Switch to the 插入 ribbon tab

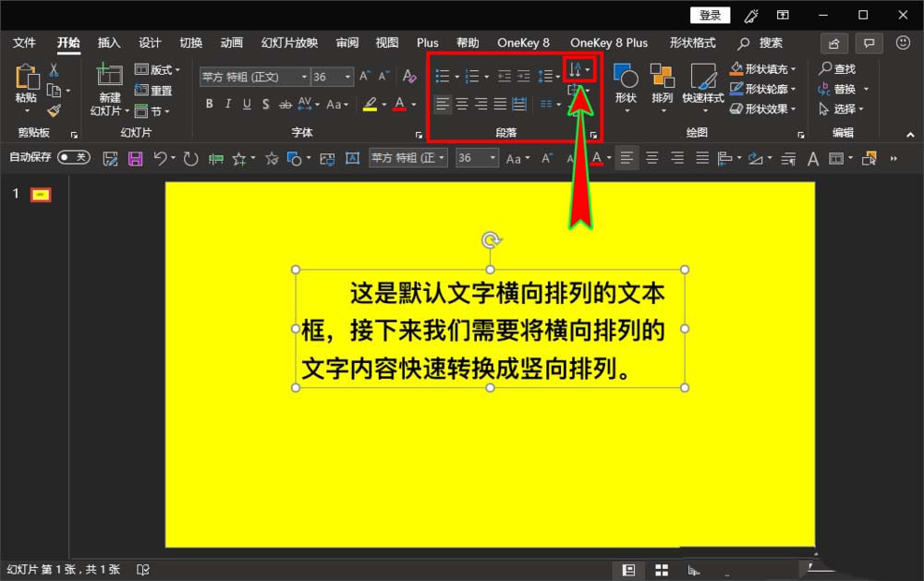pos(108,42)
